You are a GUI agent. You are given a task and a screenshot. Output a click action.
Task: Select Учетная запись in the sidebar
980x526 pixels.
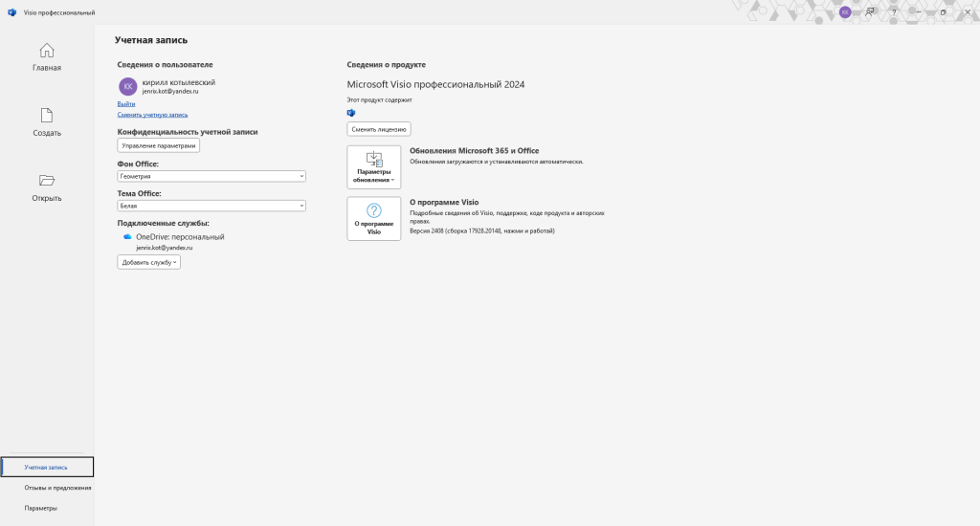47,468
